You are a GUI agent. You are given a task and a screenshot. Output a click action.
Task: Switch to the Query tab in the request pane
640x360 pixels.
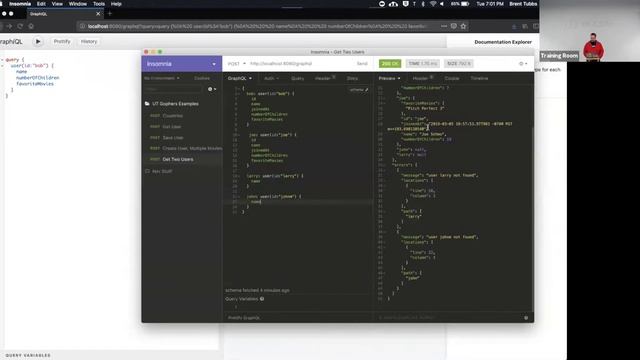coord(298,78)
